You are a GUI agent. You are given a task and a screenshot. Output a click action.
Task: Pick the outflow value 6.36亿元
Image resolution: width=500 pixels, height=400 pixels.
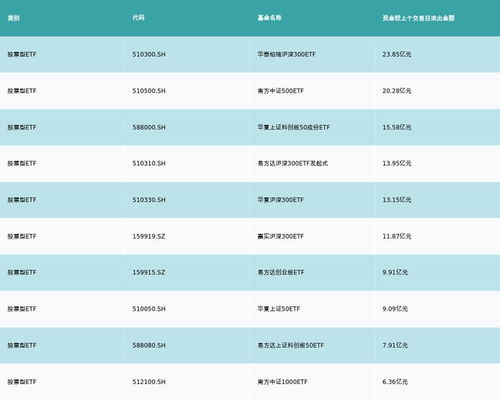tap(395, 382)
